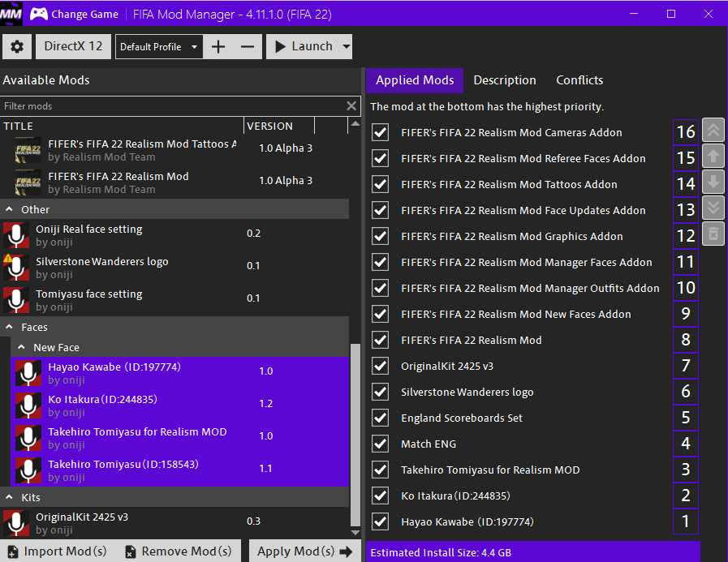Move selected mod to top priority
Image resolution: width=728 pixels, height=562 pixels.
click(x=713, y=131)
